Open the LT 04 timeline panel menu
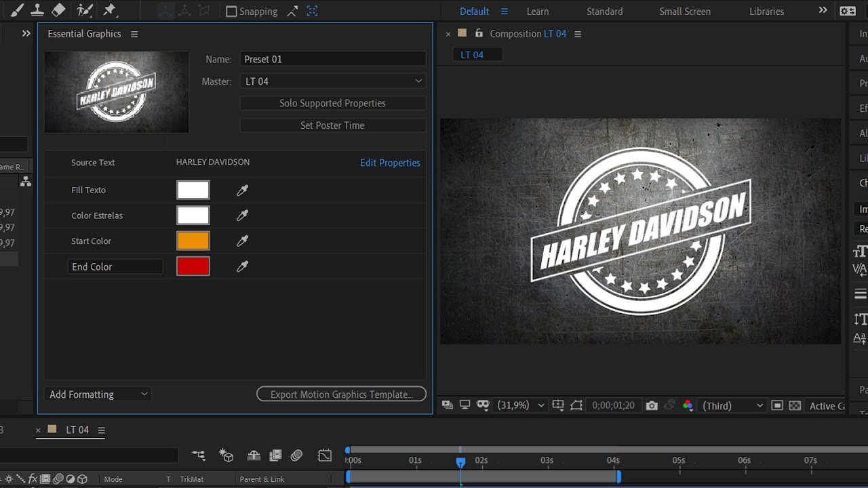 pyautogui.click(x=101, y=430)
